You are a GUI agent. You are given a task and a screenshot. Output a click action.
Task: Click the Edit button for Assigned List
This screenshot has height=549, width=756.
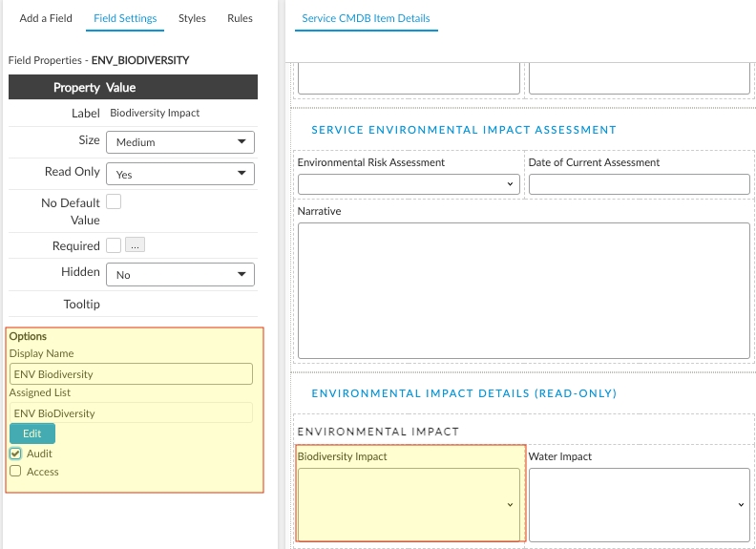32,433
